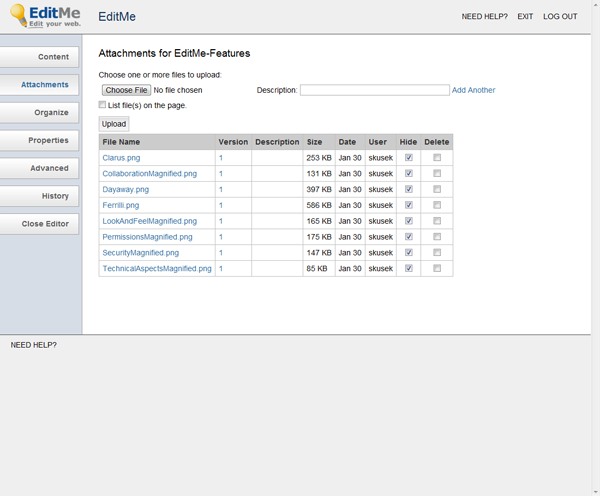Open TechnicalAspectsMagnified.png attachment
Viewport: 600px width, 496px height.
tap(157, 269)
